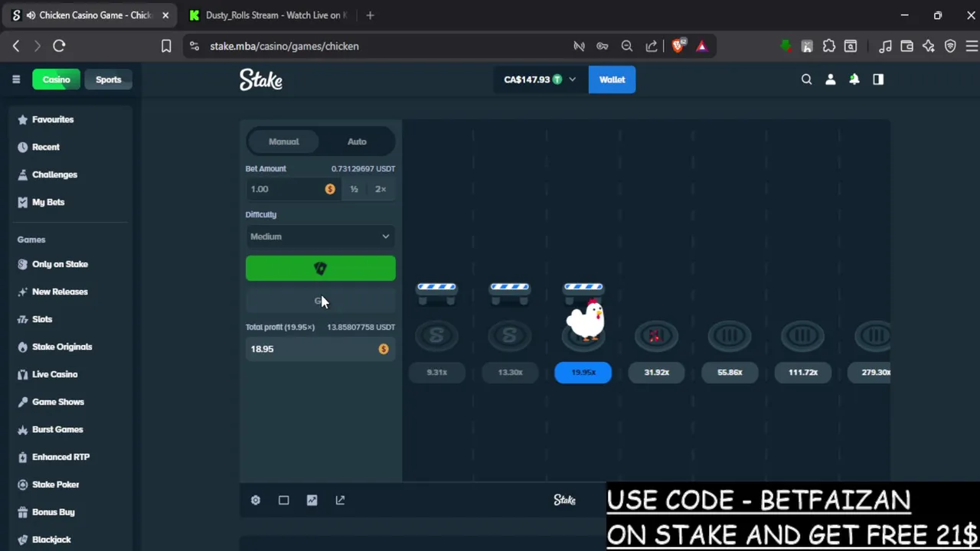The image size is (980, 551).
Task: Select the 55.86x multiplier lane
Action: [x=730, y=372]
